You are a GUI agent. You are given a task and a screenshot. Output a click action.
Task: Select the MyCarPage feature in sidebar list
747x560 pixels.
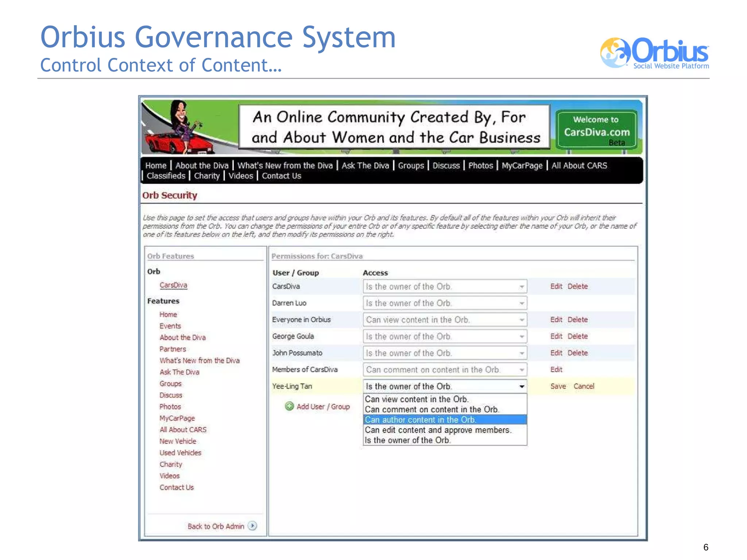point(177,418)
